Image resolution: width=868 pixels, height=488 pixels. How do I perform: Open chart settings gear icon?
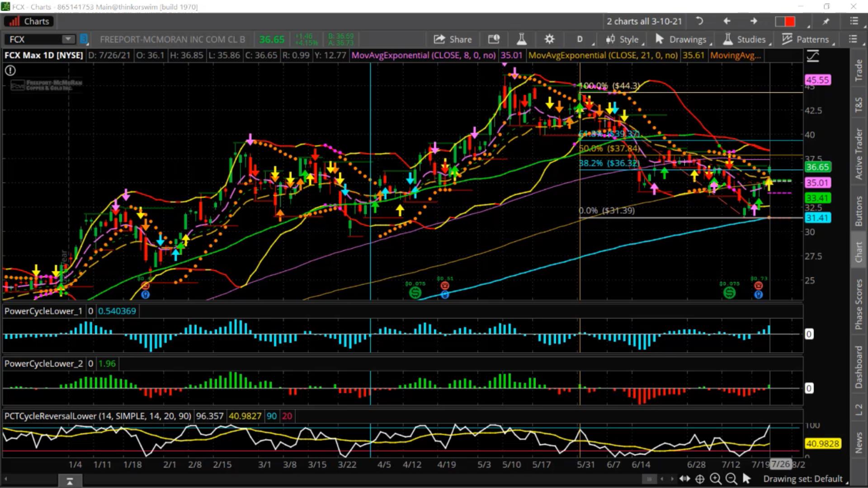(549, 39)
